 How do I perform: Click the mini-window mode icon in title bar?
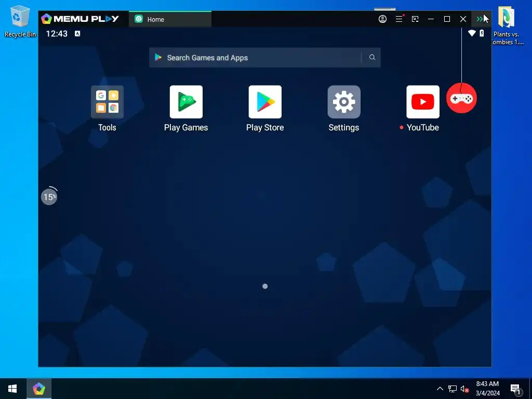click(415, 19)
